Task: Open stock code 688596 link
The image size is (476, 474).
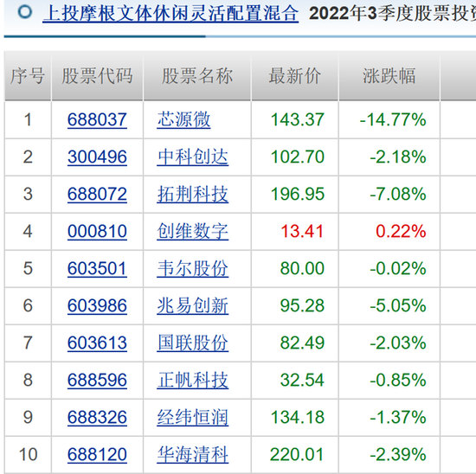Action: tap(97, 381)
